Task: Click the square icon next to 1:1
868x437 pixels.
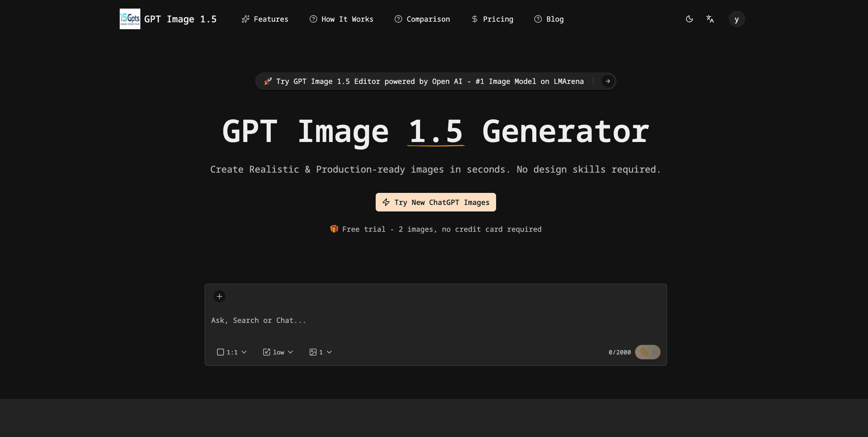Action: click(221, 352)
